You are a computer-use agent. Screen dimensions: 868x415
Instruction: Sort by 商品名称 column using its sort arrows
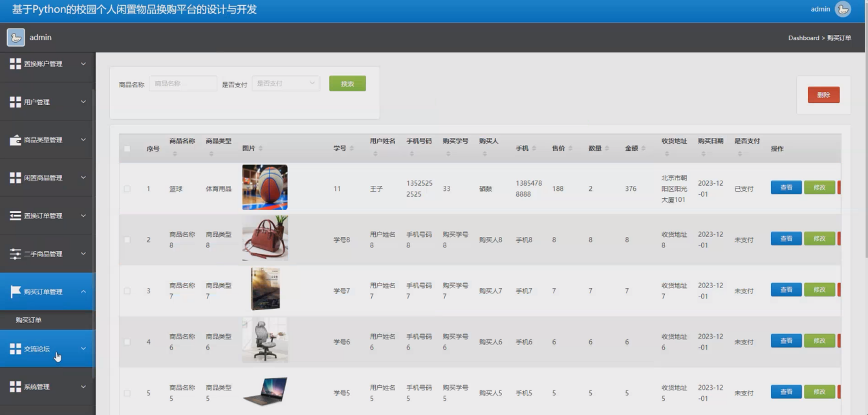(175, 154)
